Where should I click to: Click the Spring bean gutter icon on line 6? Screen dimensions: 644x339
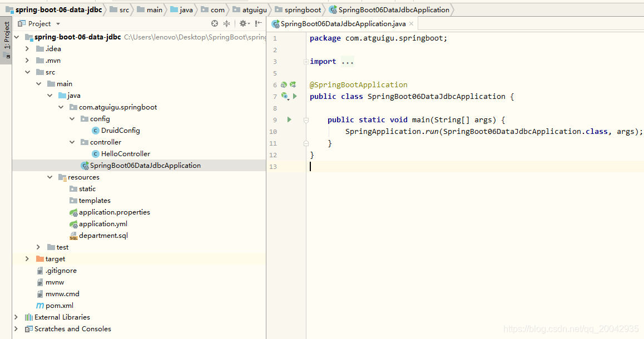[284, 84]
